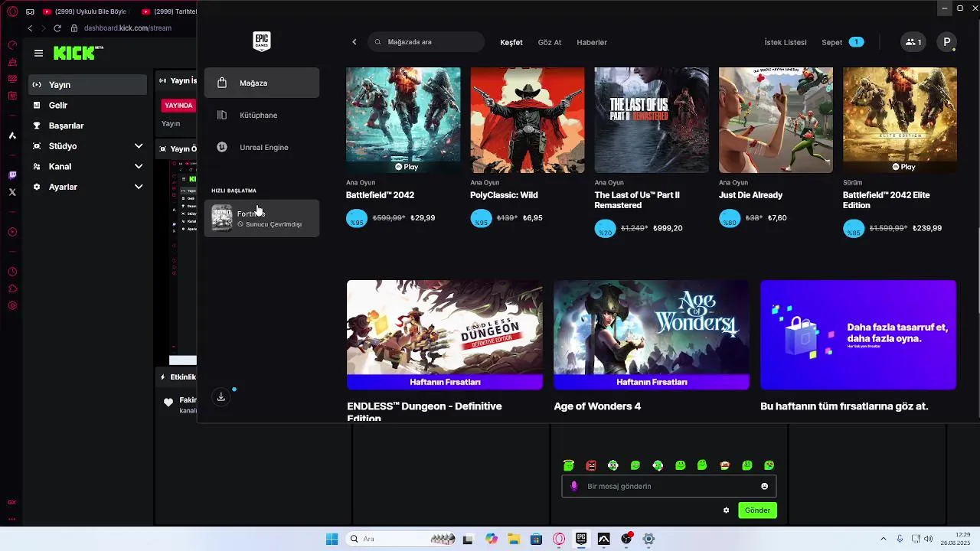Viewport: 980px width, 551px height.
Task: Open the Just Die Already title link
Action: click(750, 195)
